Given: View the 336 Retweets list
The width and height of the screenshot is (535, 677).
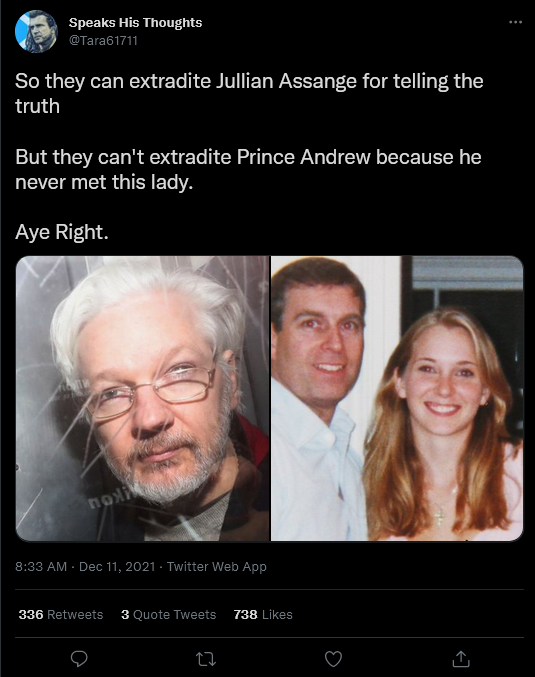Looking at the screenshot, I should pyautogui.click(x=61, y=614).
